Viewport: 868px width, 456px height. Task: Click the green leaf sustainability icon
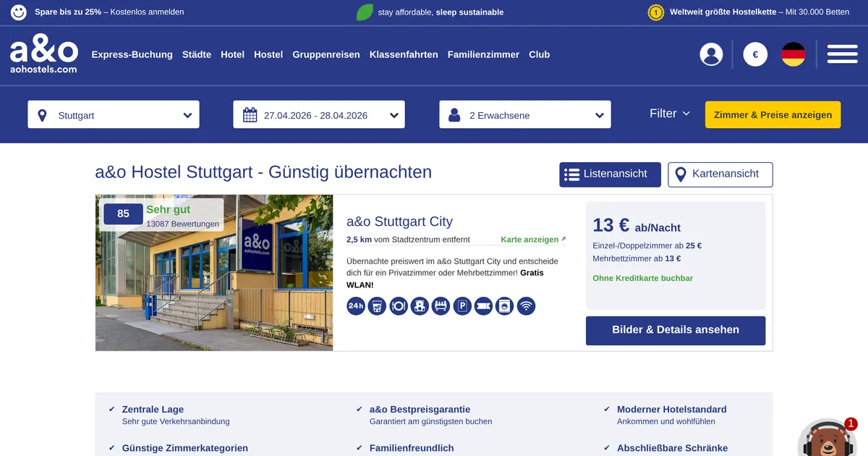coord(365,12)
